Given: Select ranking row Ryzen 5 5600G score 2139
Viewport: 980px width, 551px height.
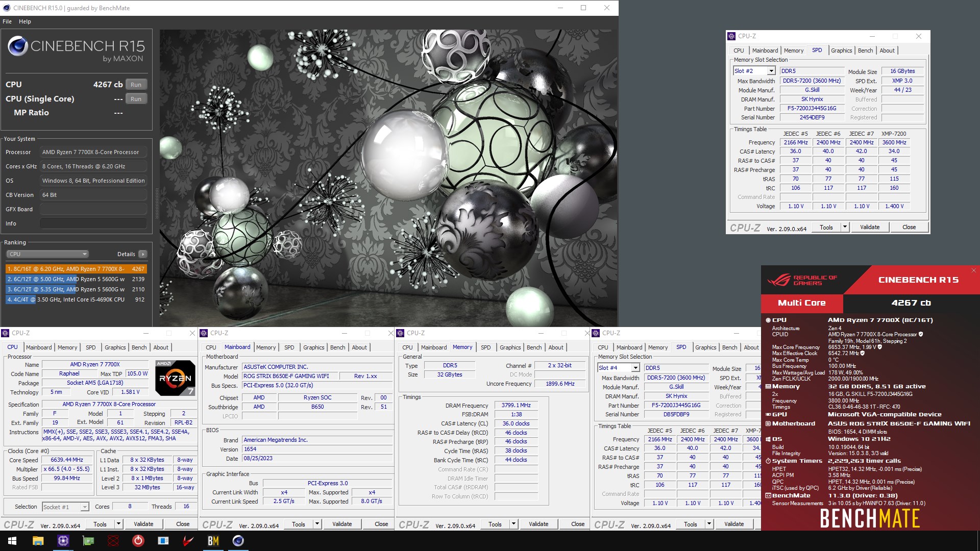Looking at the screenshot, I should point(76,279).
